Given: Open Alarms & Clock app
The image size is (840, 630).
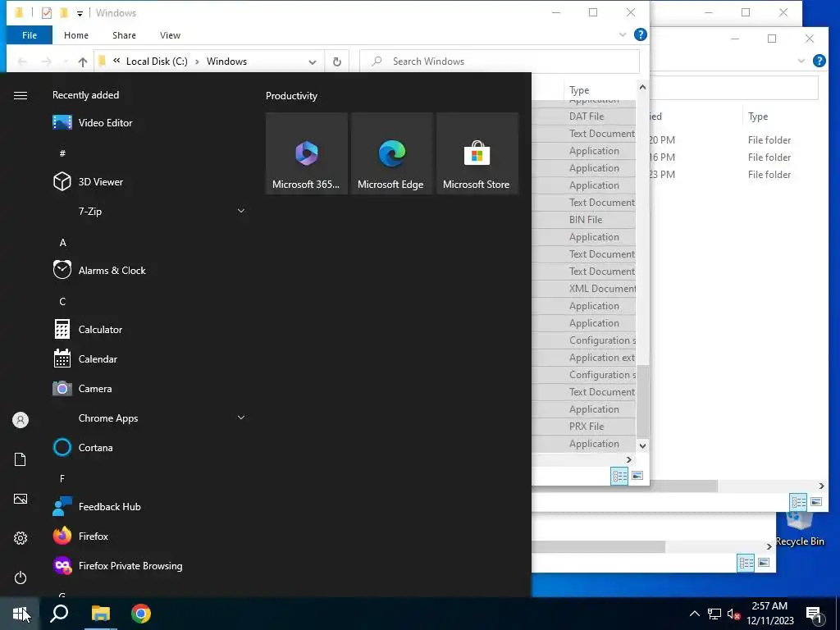Looking at the screenshot, I should tap(150, 271).
